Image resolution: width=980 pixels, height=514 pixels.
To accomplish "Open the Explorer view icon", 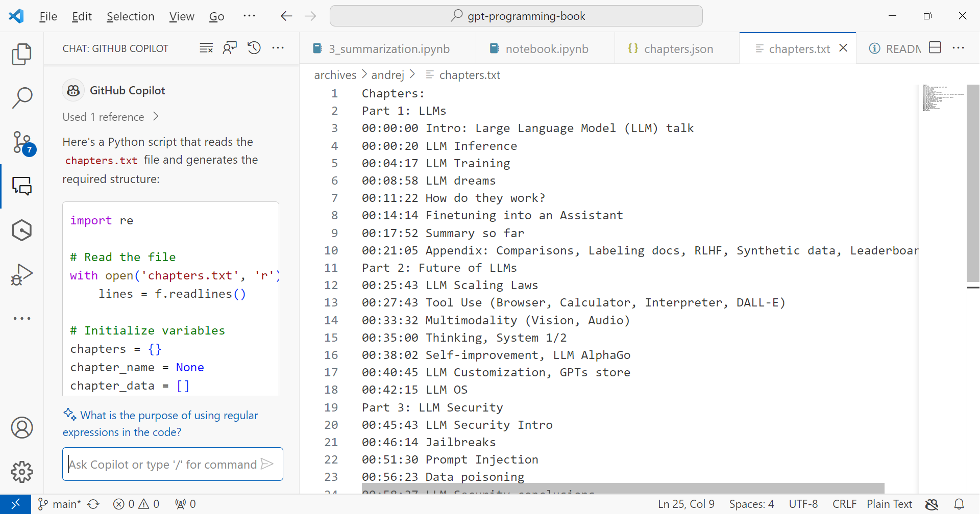I will tap(21, 54).
